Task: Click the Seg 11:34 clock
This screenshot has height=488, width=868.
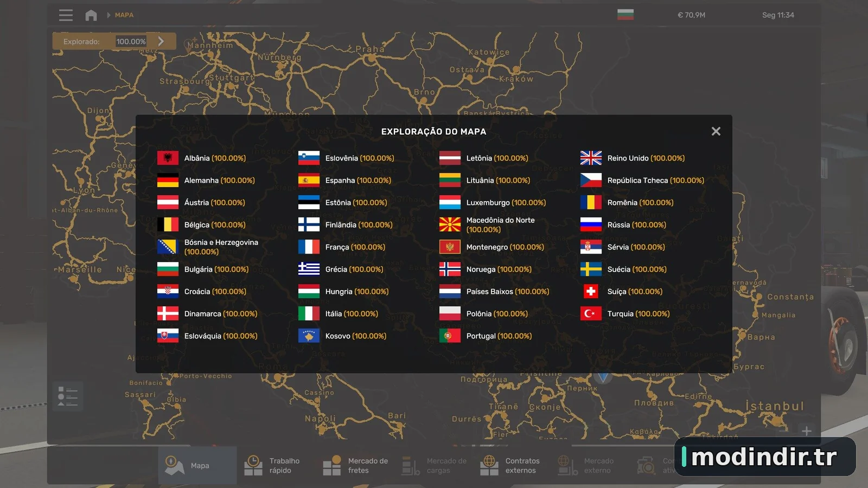Action: pyautogui.click(x=778, y=15)
